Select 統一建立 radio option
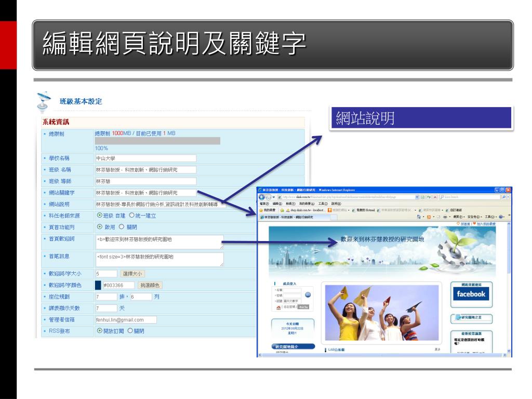Screen dimensions: 532x399 tap(131, 215)
